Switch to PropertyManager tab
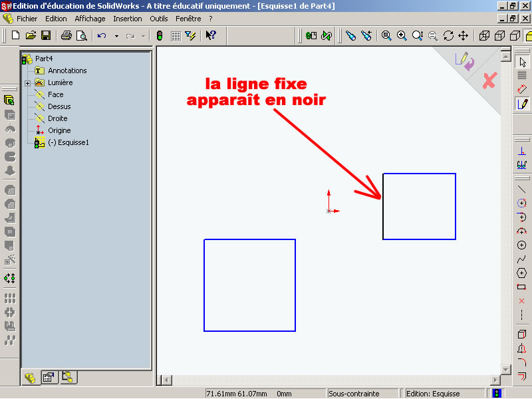The image size is (532, 399). (49, 377)
